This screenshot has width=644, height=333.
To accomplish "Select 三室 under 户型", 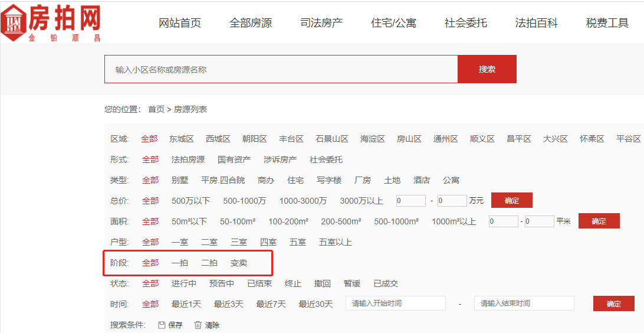I will click(239, 242).
